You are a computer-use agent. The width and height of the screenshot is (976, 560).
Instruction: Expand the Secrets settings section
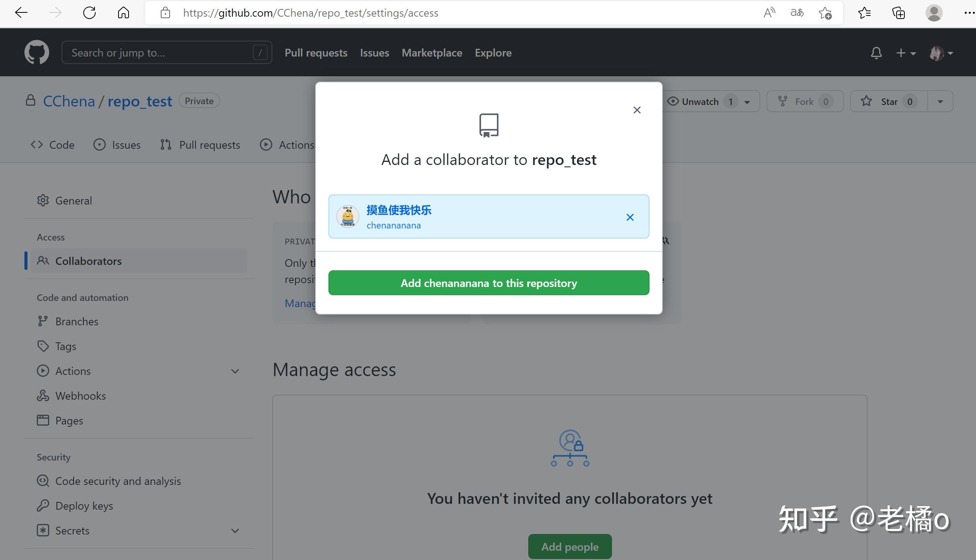pyautogui.click(x=235, y=531)
